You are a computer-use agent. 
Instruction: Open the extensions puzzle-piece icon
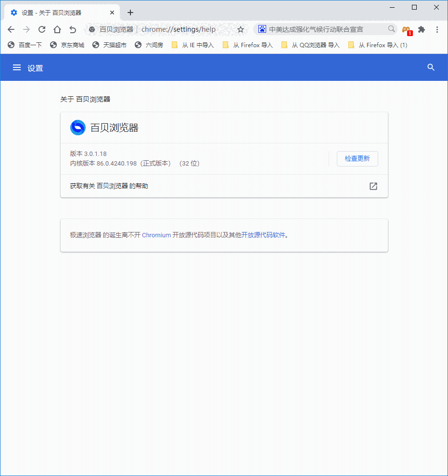click(x=422, y=29)
